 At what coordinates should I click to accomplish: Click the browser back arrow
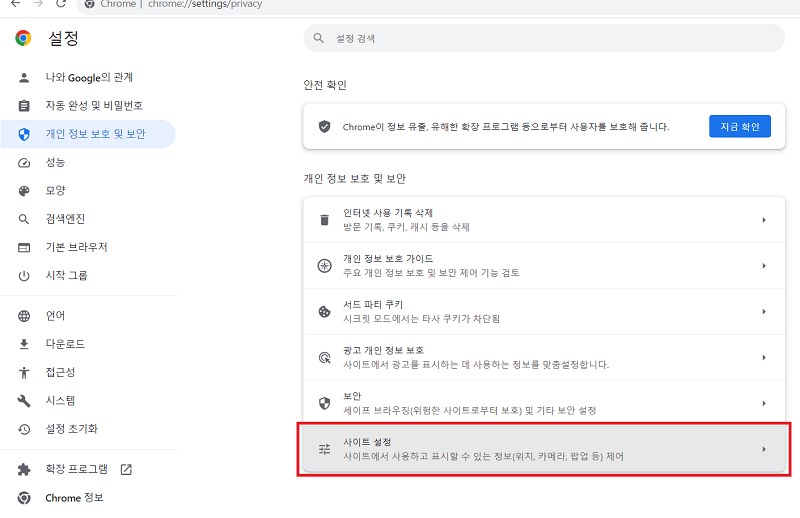(x=16, y=4)
